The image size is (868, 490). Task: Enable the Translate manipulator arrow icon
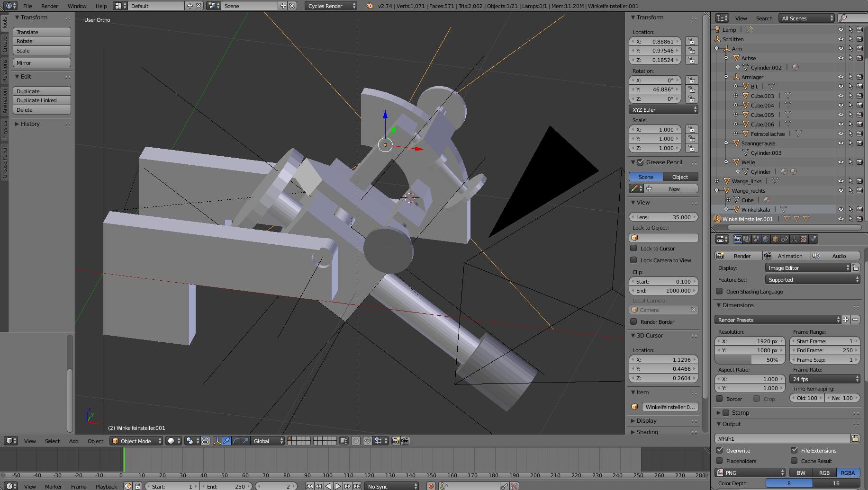pyautogui.click(x=226, y=441)
